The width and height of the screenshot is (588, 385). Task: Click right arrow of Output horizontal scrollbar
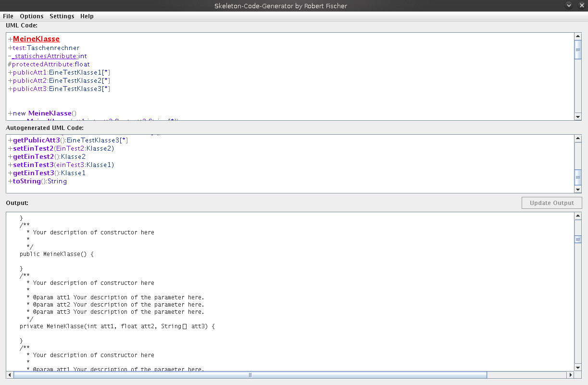pyautogui.click(x=571, y=375)
